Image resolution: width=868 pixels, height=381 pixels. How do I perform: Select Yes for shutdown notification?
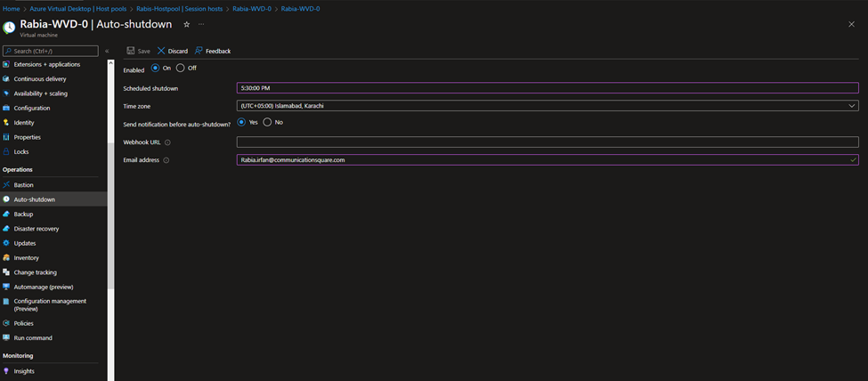(241, 122)
